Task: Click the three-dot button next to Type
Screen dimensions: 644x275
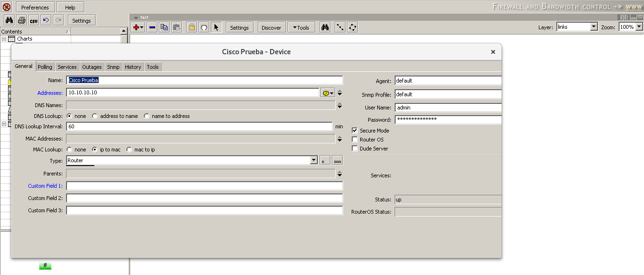Action: click(x=337, y=160)
